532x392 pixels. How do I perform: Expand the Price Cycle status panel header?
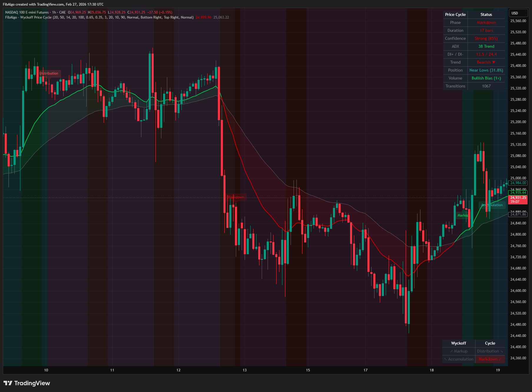click(x=455, y=14)
